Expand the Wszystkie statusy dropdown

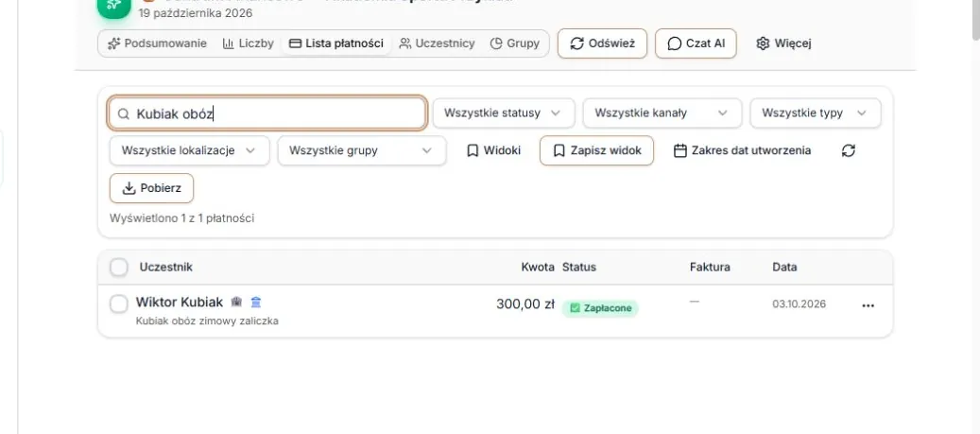pos(504,113)
